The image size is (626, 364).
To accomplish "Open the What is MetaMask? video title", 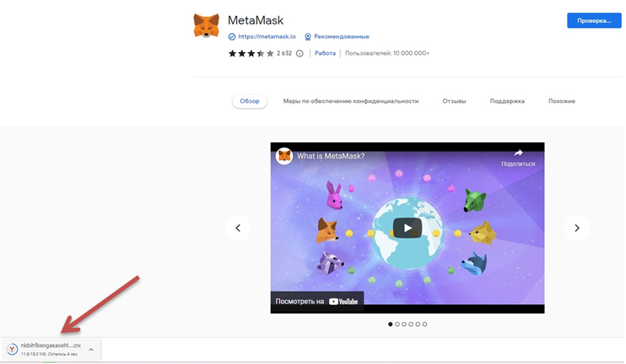I will [331, 156].
